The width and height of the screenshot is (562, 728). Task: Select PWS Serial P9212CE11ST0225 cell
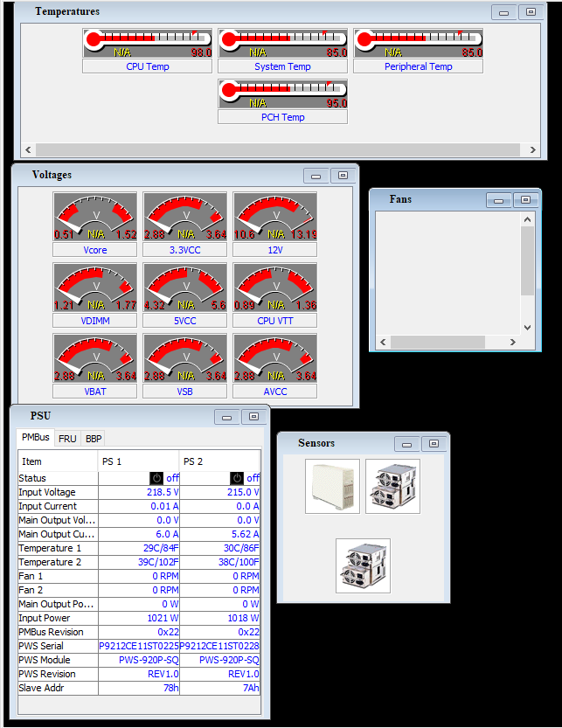click(139, 646)
